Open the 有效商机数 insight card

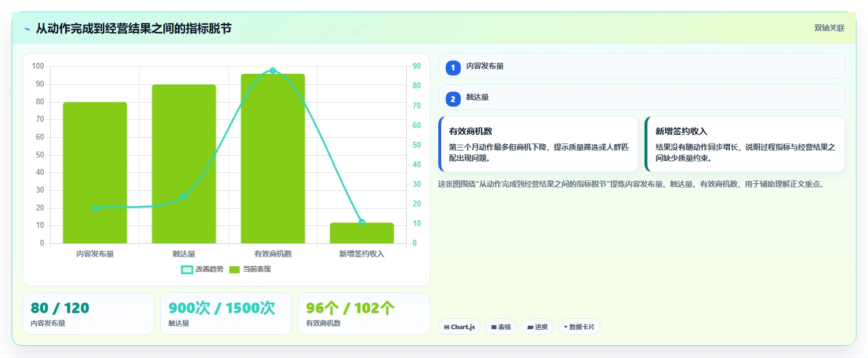(x=539, y=144)
